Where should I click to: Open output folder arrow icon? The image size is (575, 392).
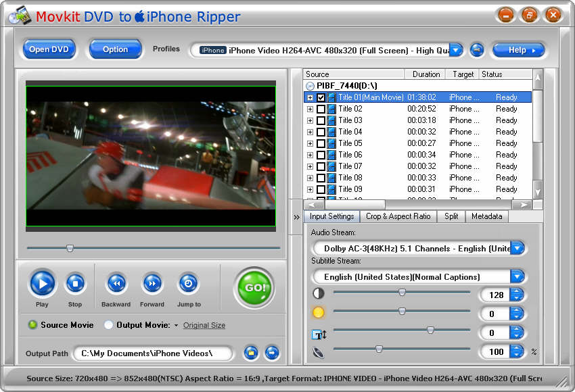tap(272, 353)
